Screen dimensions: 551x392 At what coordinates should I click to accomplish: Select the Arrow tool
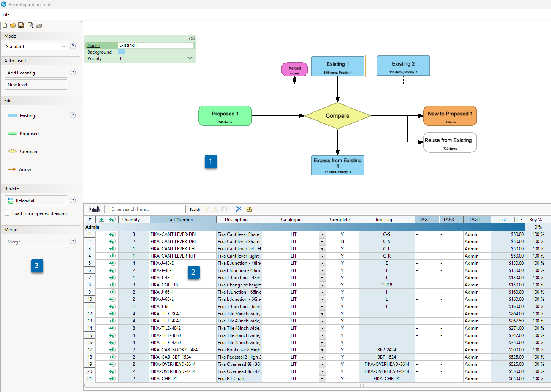click(x=20, y=169)
